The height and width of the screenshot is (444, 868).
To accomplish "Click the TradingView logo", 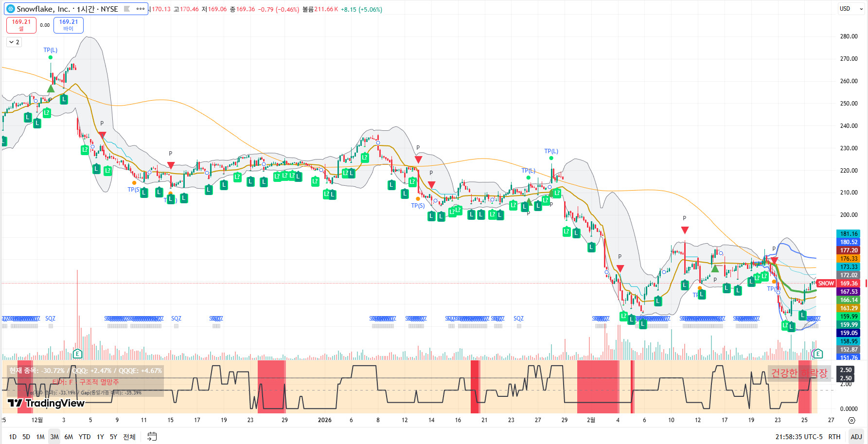I will (46, 403).
